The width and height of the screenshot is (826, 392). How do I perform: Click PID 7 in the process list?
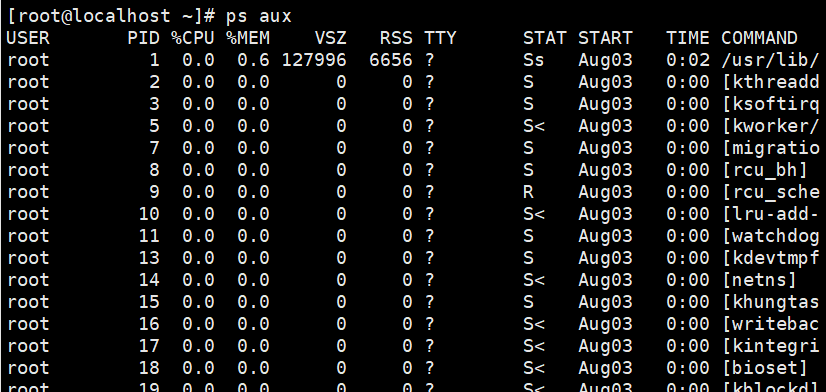154,149
